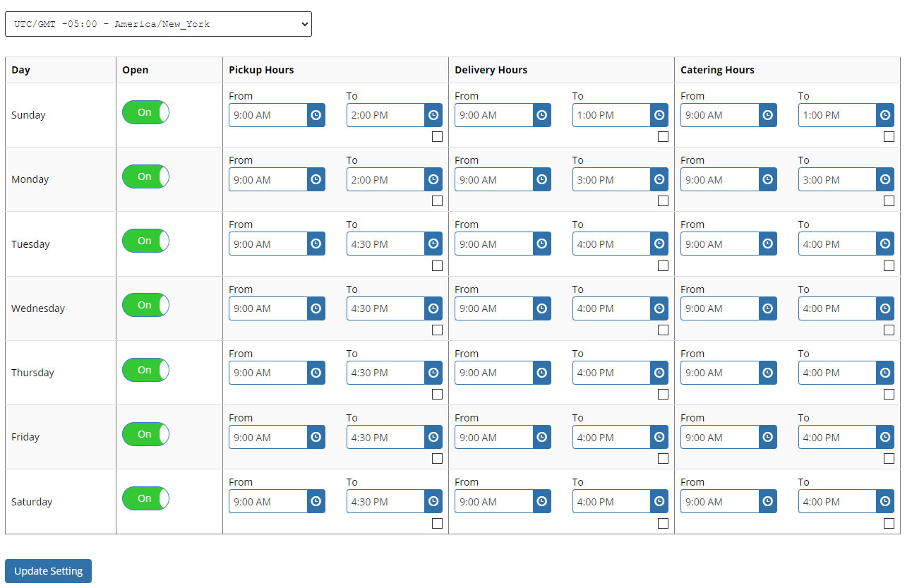Open clock picker for Friday Pickup From
Viewport: 912px width, 588px height.
pyautogui.click(x=316, y=437)
